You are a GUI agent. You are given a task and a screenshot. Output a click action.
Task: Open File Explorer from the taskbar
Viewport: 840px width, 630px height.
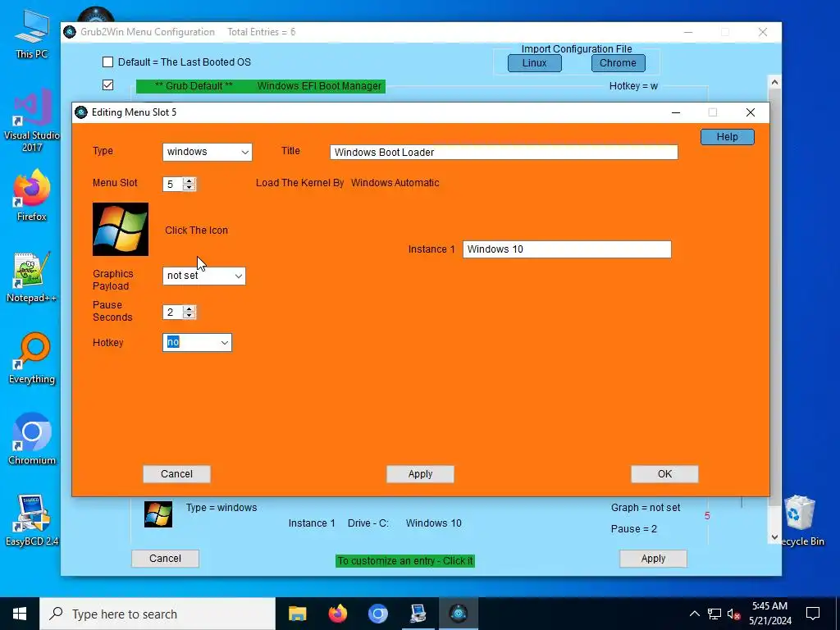(x=297, y=614)
